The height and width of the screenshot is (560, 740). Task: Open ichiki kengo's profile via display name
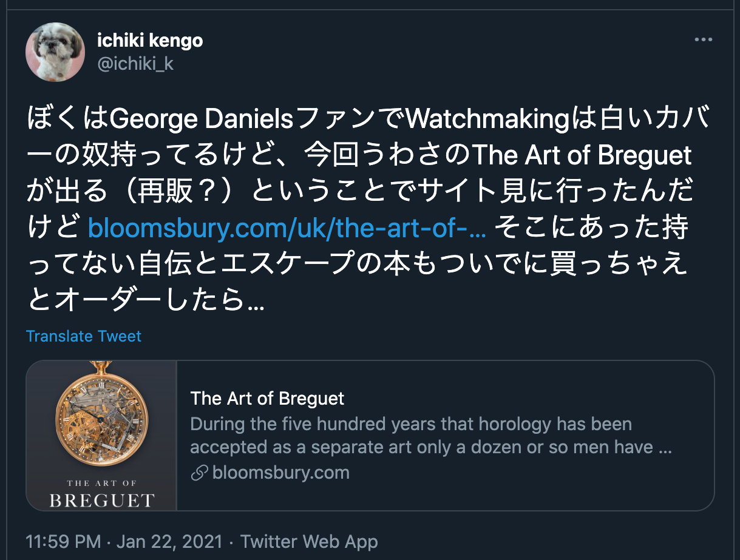pos(150,41)
